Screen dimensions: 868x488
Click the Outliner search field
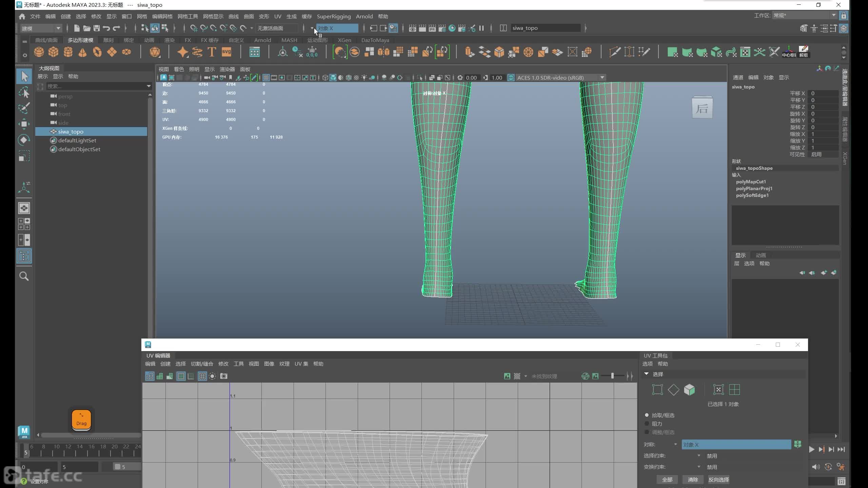pos(95,86)
